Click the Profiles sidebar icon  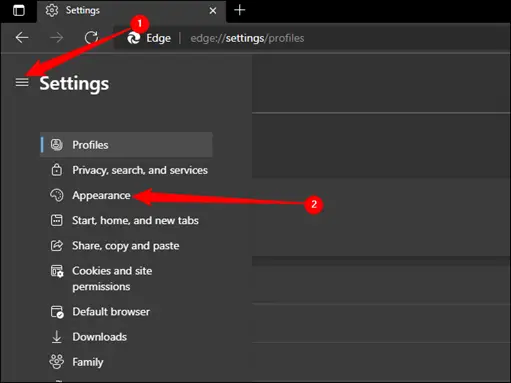pos(57,145)
